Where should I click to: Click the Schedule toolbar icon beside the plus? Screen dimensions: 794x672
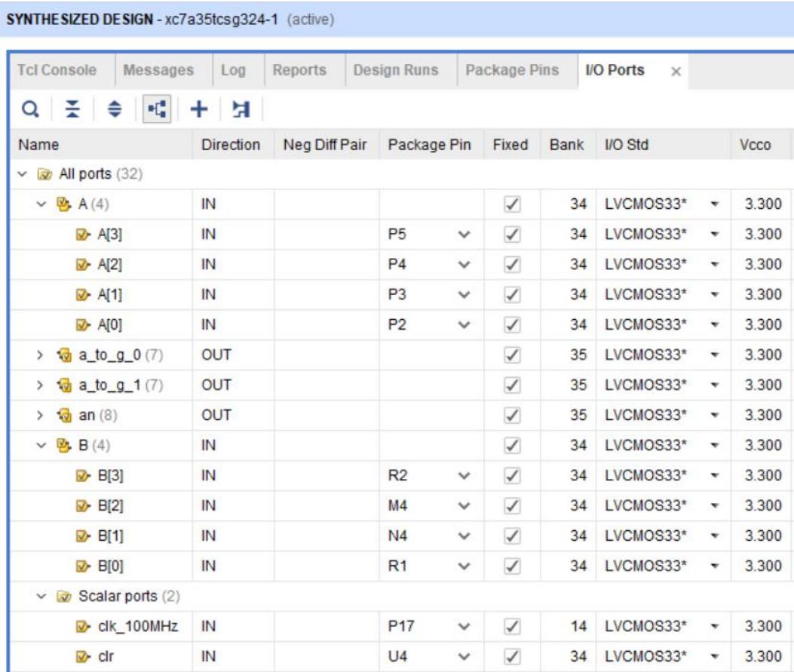click(x=241, y=110)
